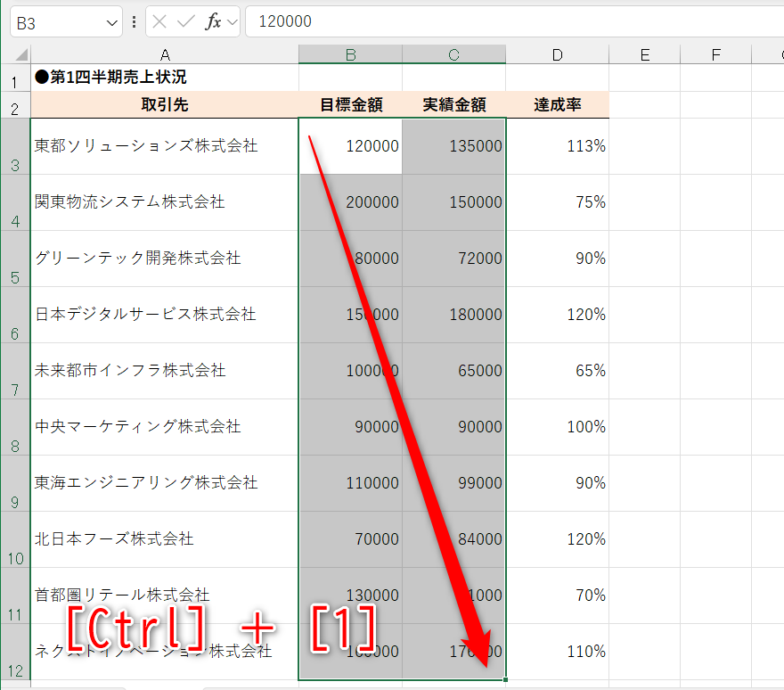Click header cell 目標金額

[350, 104]
